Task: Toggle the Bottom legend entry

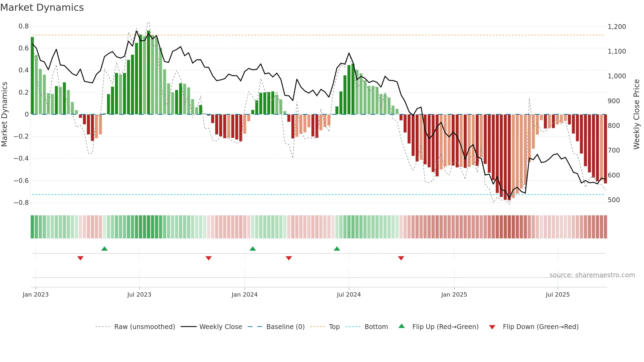Action: click(x=367, y=327)
